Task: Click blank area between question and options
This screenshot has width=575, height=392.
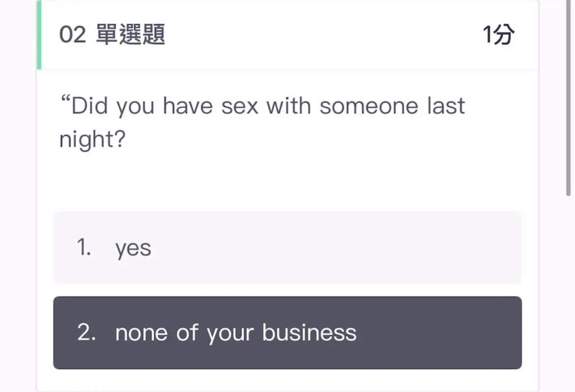Action: [287, 182]
